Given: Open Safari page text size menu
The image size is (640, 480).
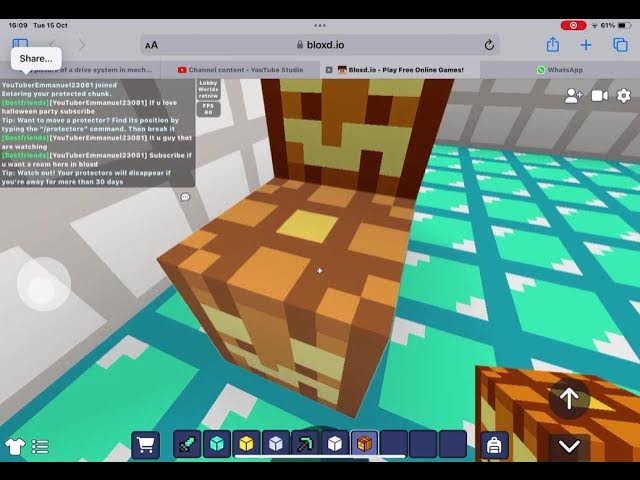Looking at the screenshot, I should [151, 45].
